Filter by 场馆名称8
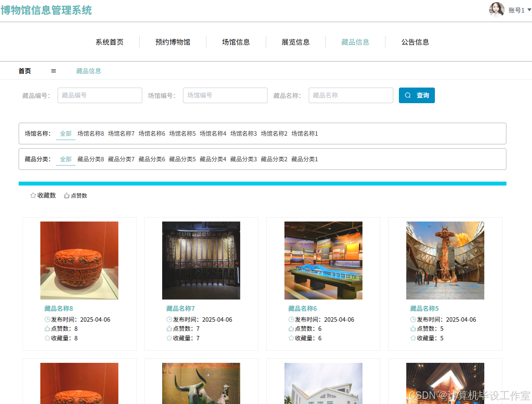The width and height of the screenshot is (532, 404). click(x=91, y=134)
